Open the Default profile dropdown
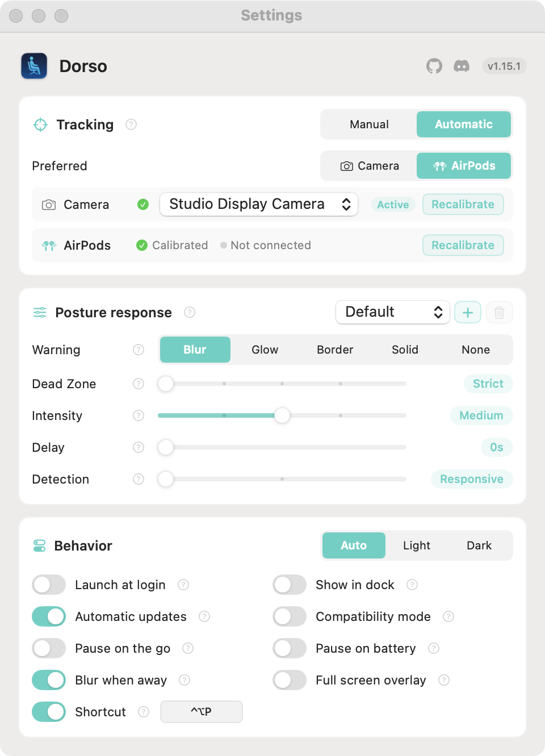The image size is (545, 756). (393, 312)
